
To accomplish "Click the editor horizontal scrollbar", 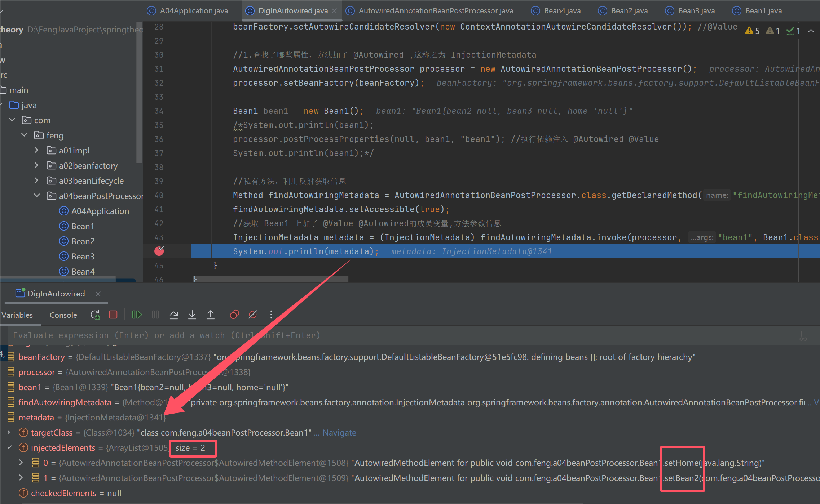I will click(x=271, y=279).
